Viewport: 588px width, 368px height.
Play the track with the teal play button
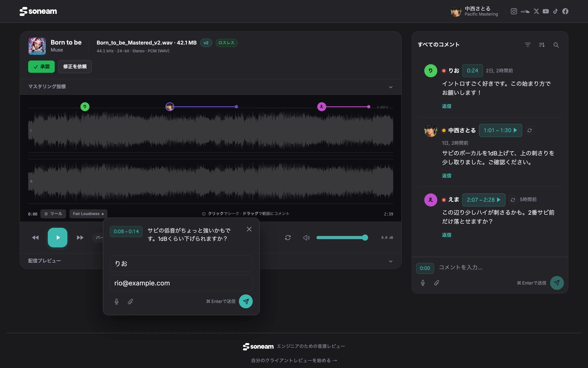[58, 238]
